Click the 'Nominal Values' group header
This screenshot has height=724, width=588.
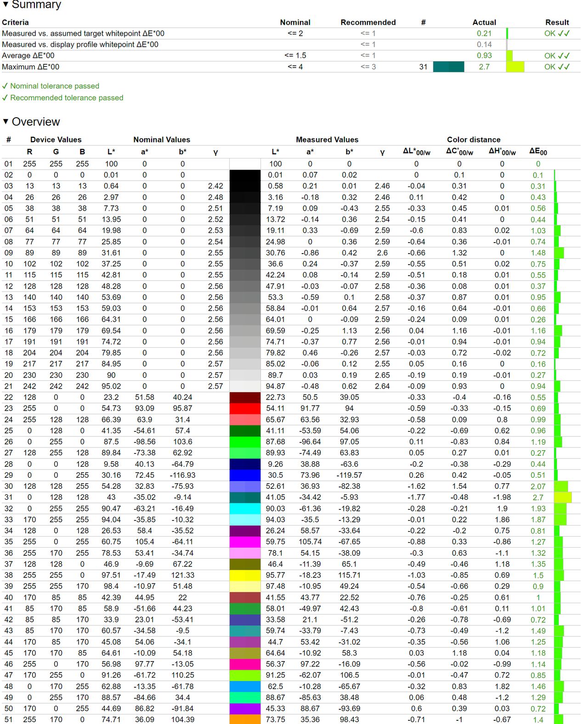click(x=162, y=140)
